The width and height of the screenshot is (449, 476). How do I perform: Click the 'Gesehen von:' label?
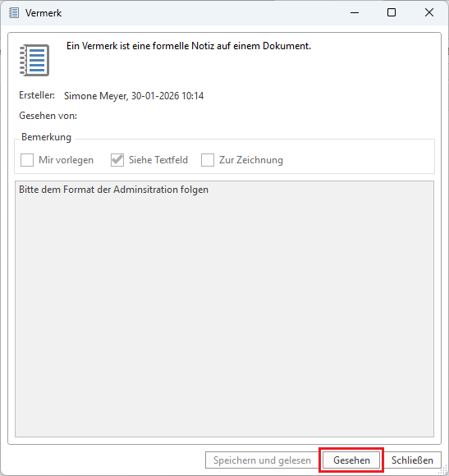(x=48, y=116)
